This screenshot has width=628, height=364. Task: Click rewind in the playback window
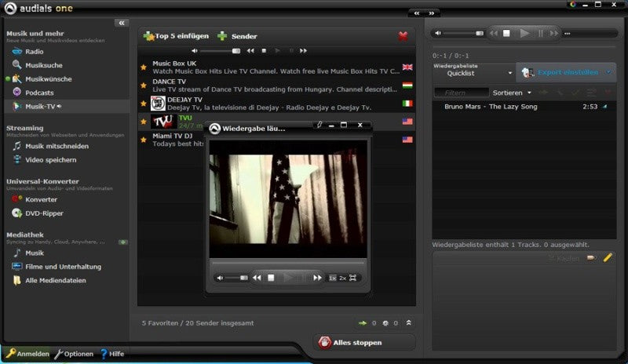(x=257, y=278)
